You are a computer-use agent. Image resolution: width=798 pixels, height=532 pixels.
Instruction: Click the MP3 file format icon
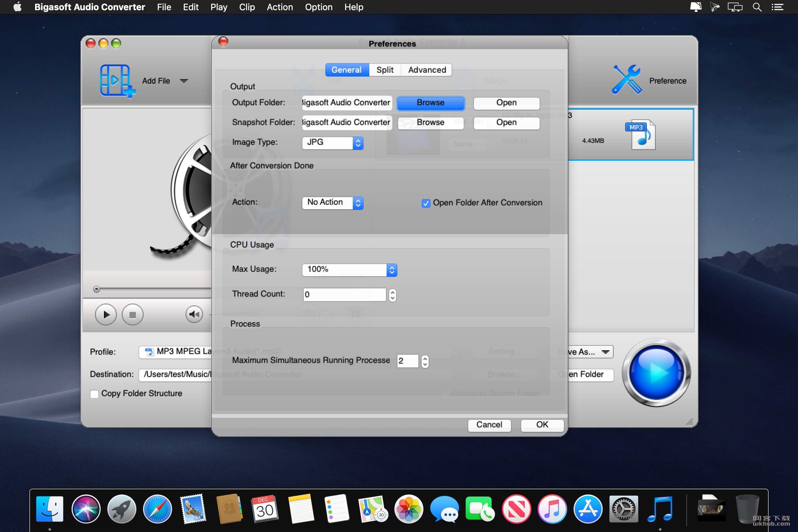(640, 134)
